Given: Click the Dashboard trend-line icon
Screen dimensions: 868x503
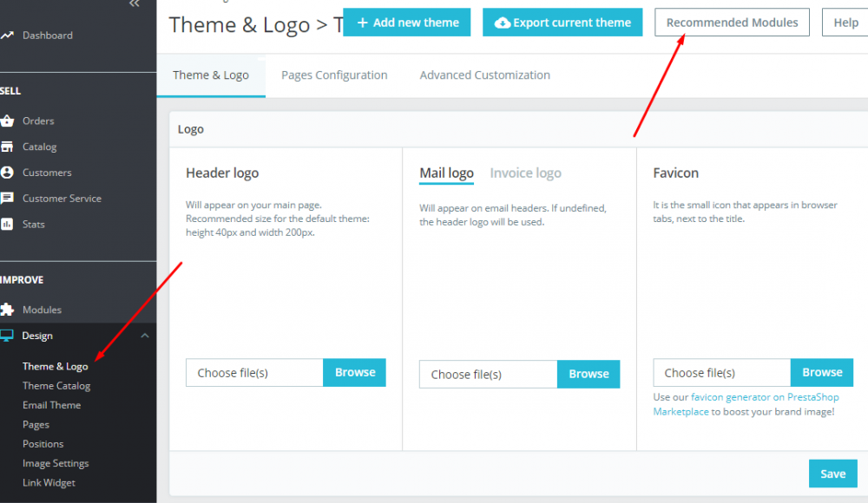Looking at the screenshot, I should pos(7,35).
